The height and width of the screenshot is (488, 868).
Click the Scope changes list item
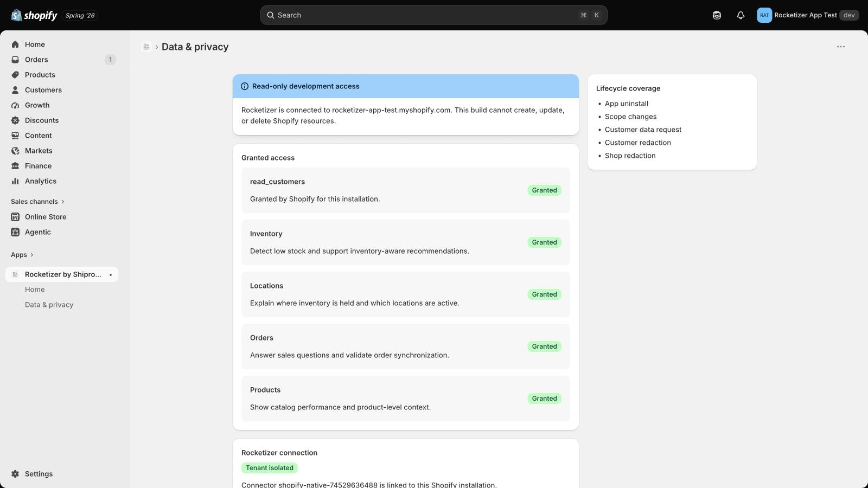pos(630,117)
